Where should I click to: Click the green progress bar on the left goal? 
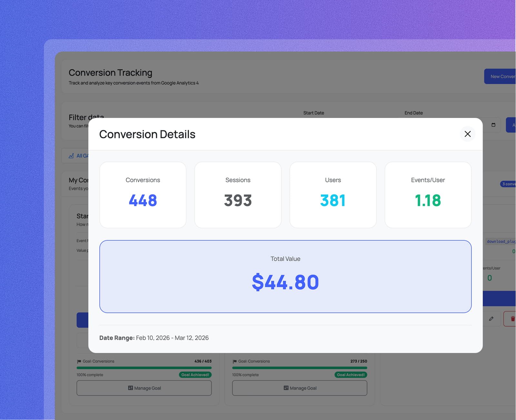point(144,367)
